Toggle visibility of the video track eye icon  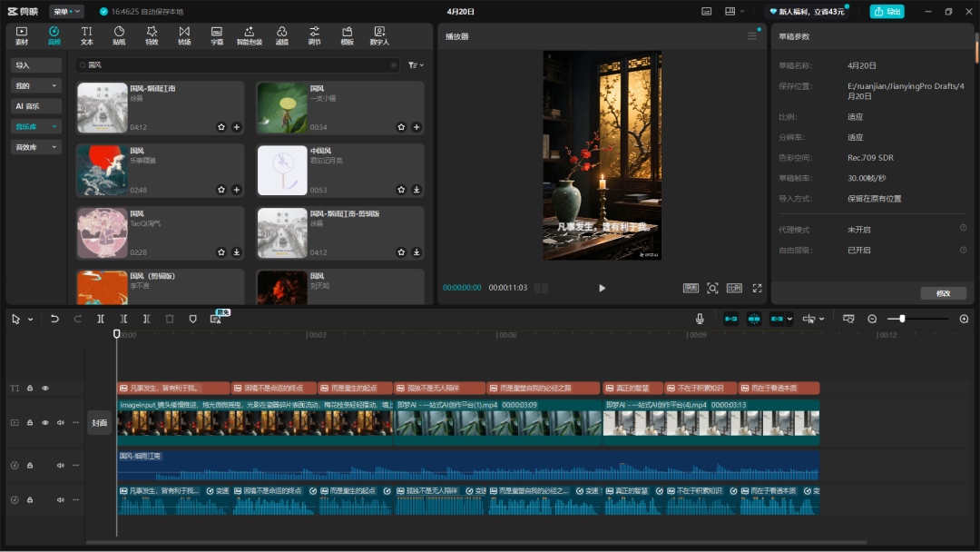click(x=44, y=422)
